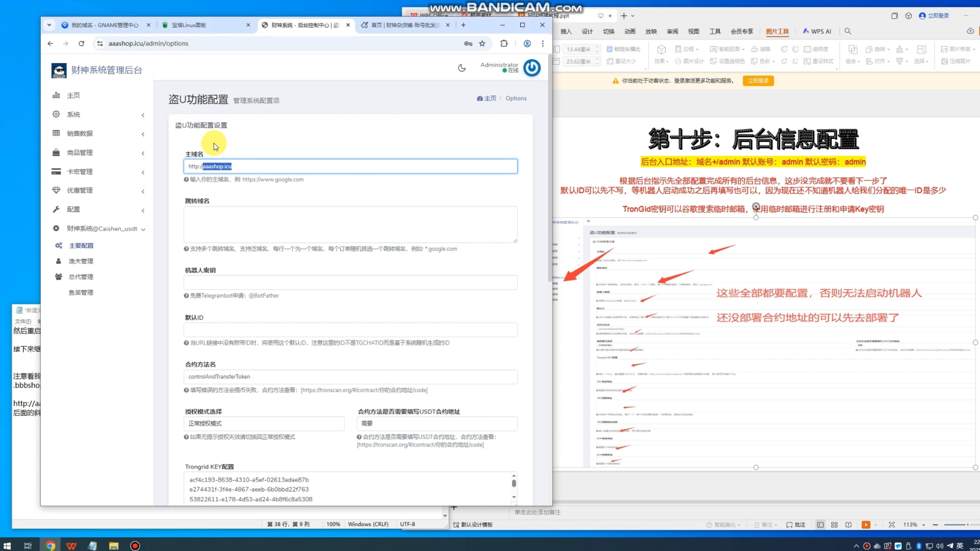Open Chrome from Windows taskbar
The image size is (980, 551).
click(50, 546)
